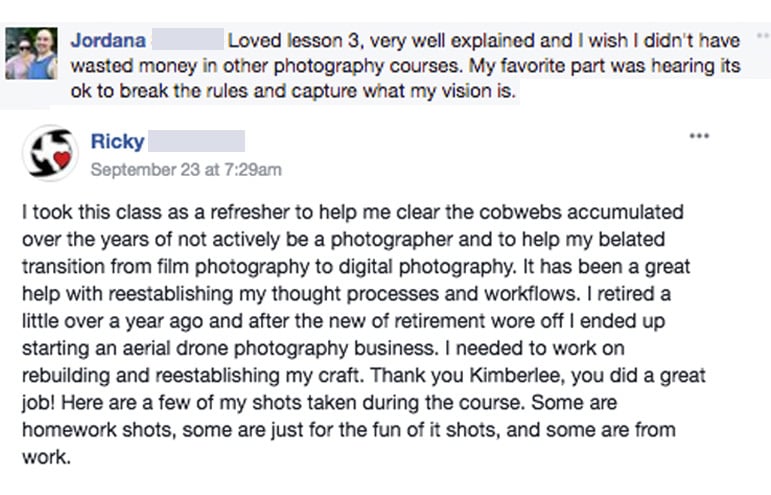This screenshot has width=771, height=495.
Task: Open the three-dot post options menu
Action: pos(699,136)
